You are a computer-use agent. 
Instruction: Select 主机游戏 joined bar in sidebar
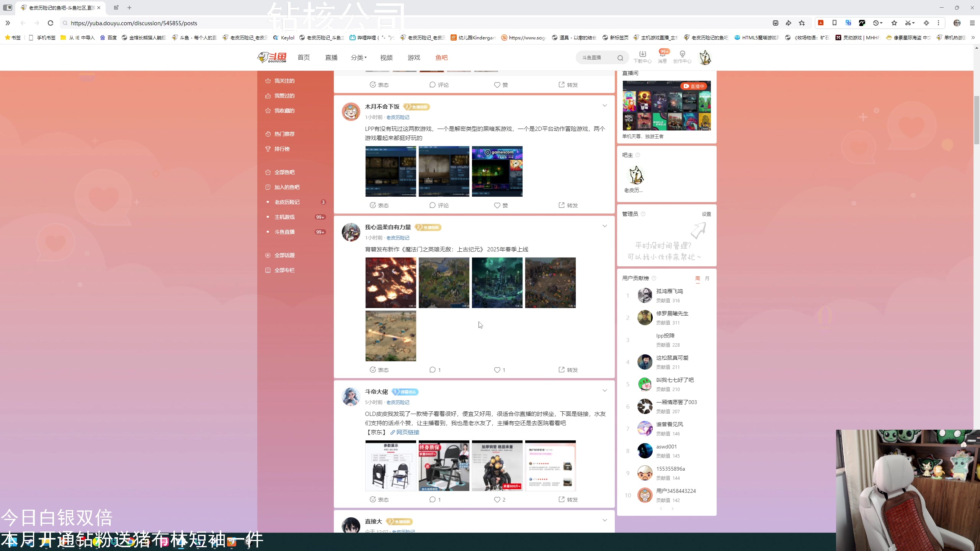click(x=284, y=217)
